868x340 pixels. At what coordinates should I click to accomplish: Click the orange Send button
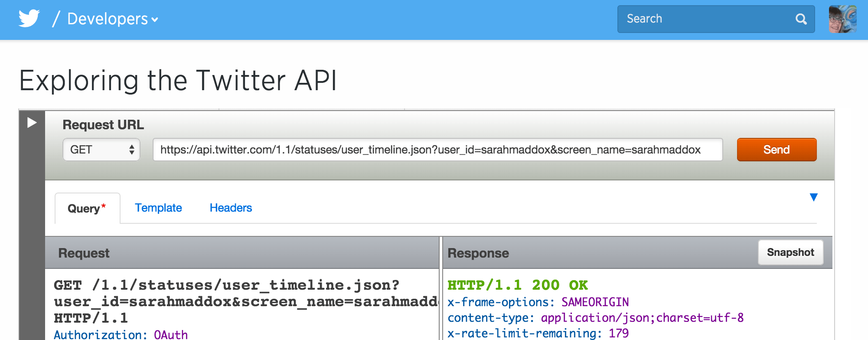777,150
